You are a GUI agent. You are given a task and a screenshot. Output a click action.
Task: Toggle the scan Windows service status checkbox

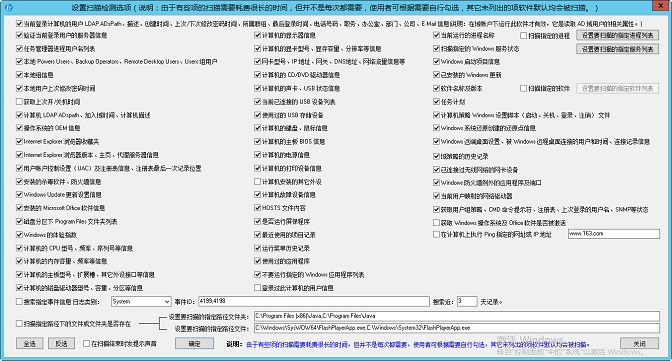[436, 49]
